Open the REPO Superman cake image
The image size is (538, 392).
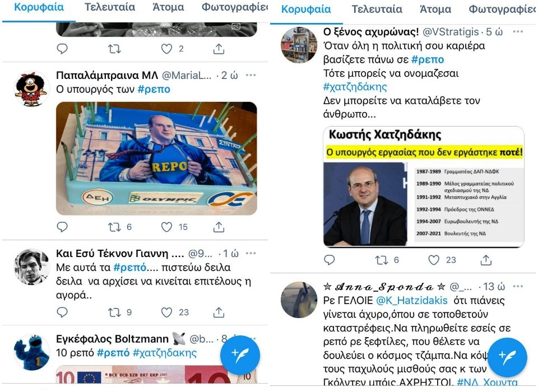[x=156, y=158]
